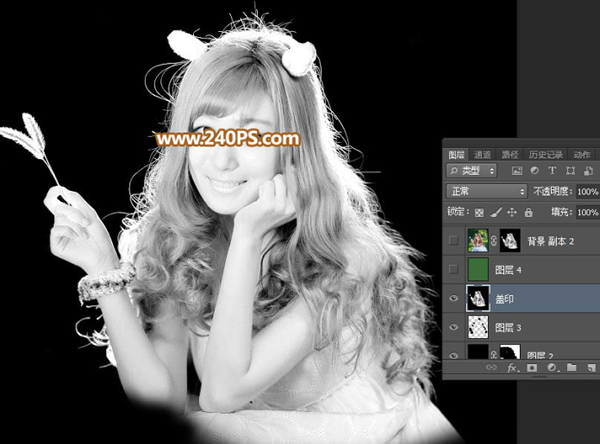
Task: Hide the 图层 3 layer
Action: click(453, 327)
